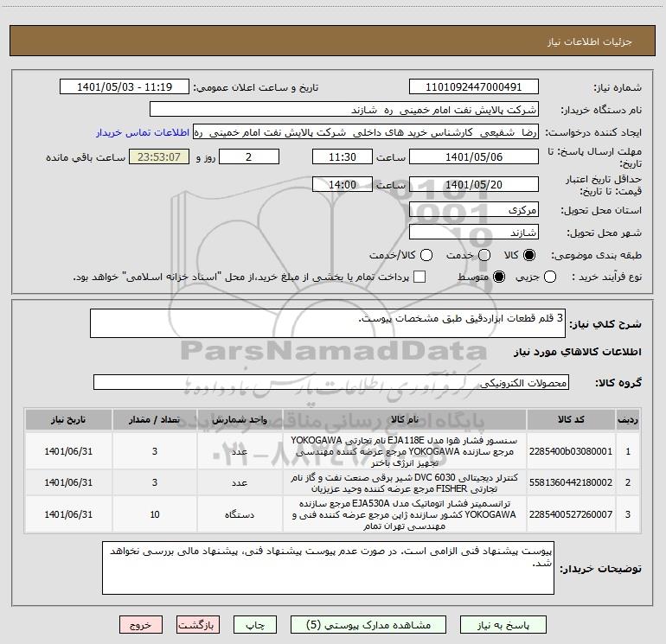Click the goods group field محصولات الکترونیکی
The width and height of the screenshot is (666, 644).
coord(331,382)
